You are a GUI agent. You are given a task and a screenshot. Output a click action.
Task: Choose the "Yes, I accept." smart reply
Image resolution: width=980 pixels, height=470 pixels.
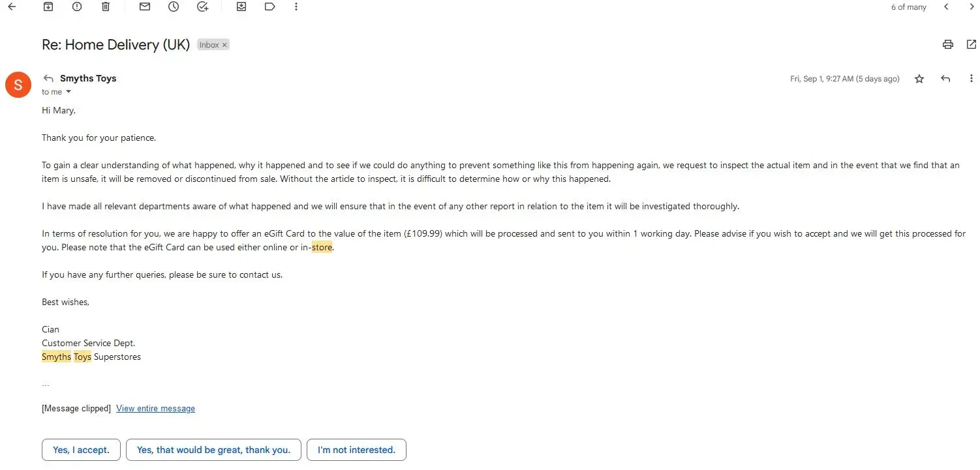tap(81, 450)
